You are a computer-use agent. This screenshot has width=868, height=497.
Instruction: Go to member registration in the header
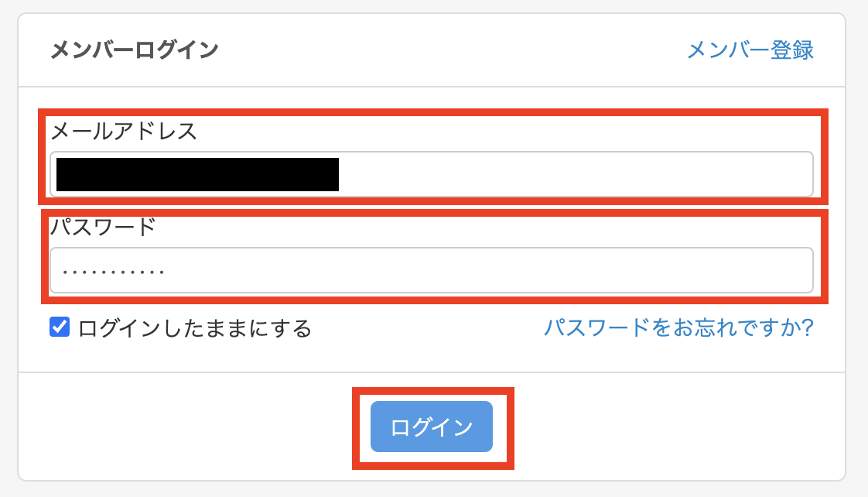tap(750, 50)
